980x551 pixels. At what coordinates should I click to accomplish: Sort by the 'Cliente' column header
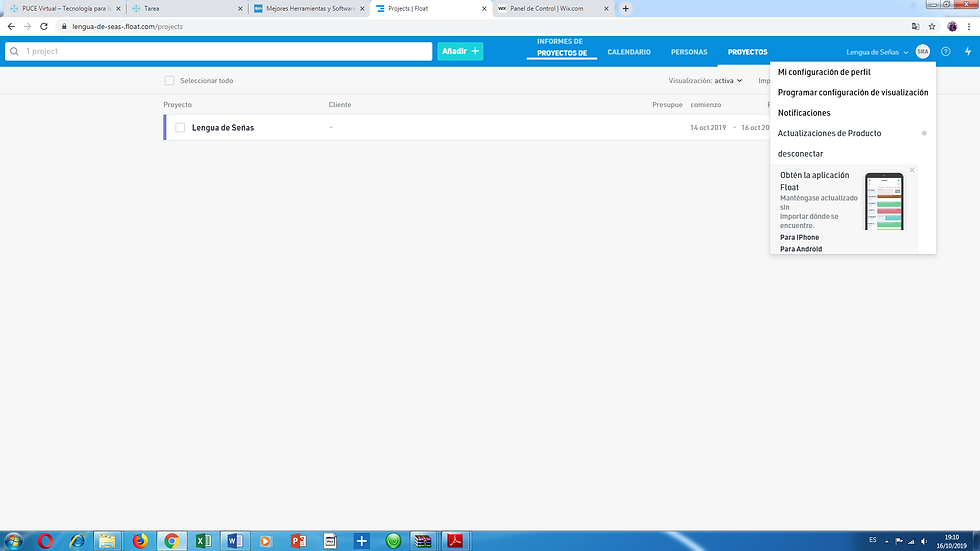pos(340,104)
